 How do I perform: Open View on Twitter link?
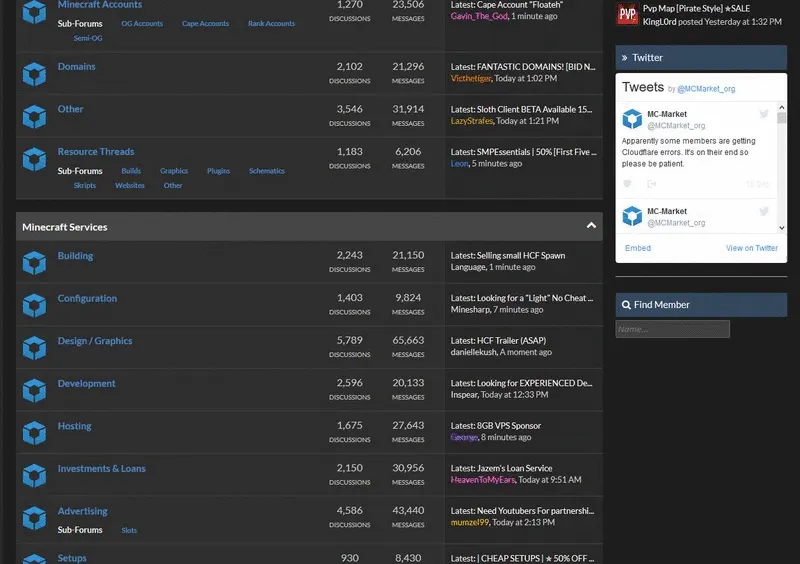[x=752, y=248]
